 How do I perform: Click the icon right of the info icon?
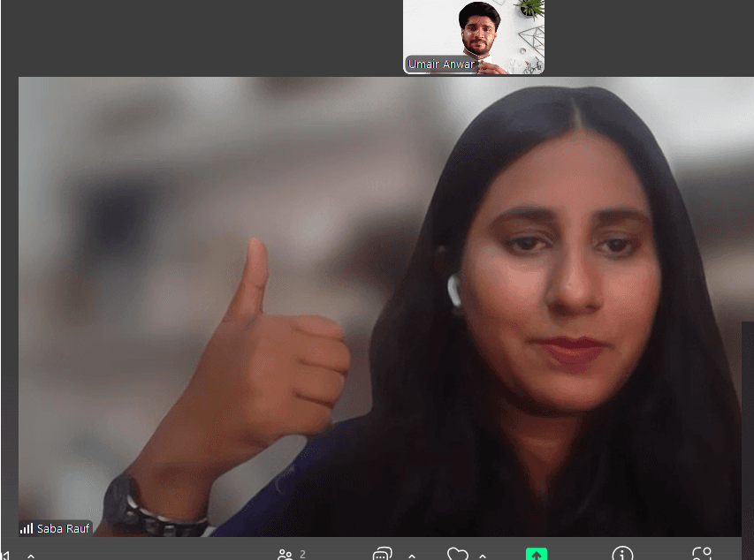702,553
